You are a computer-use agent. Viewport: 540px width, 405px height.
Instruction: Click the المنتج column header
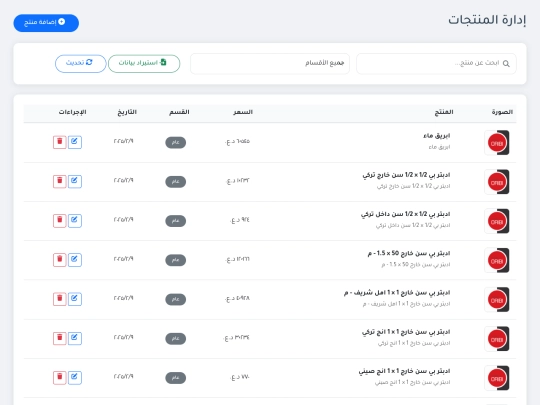click(x=444, y=112)
